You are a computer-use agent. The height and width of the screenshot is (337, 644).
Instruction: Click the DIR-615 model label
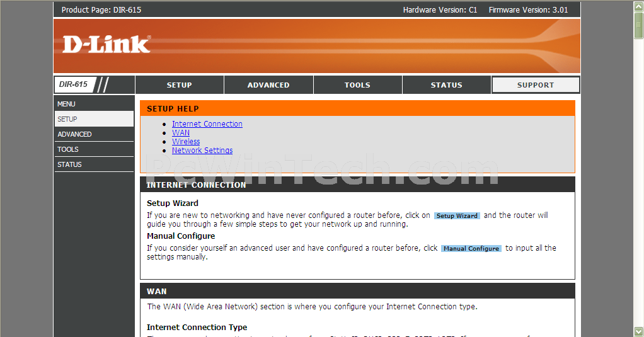(74, 84)
